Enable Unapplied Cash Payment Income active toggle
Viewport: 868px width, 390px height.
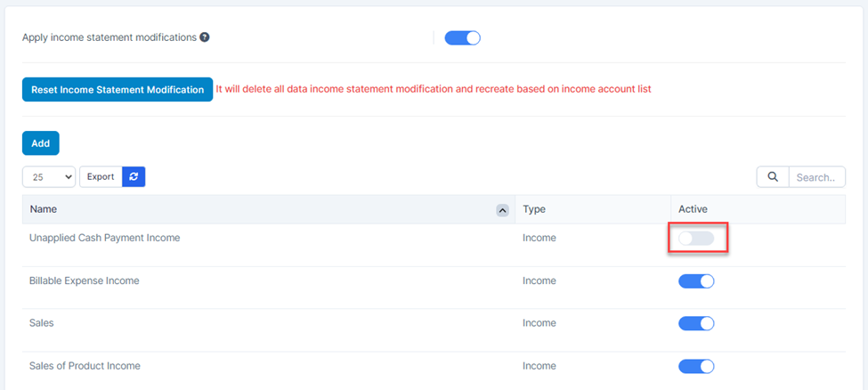pyautogui.click(x=696, y=239)
